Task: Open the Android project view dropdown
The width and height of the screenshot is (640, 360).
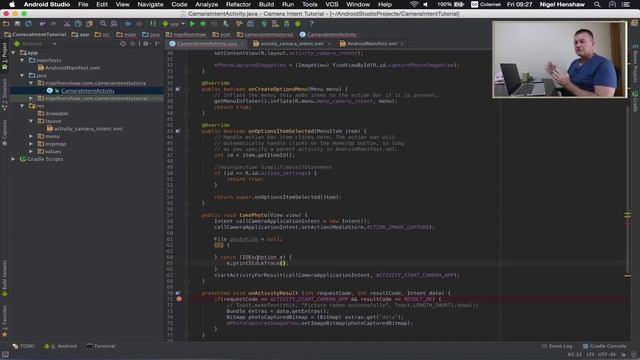Action: 35,43
